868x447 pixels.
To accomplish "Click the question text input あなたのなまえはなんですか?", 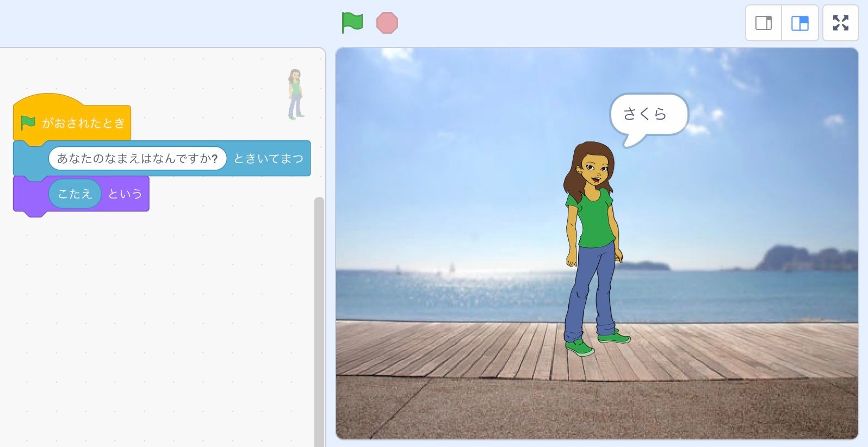I will (138, 158).
